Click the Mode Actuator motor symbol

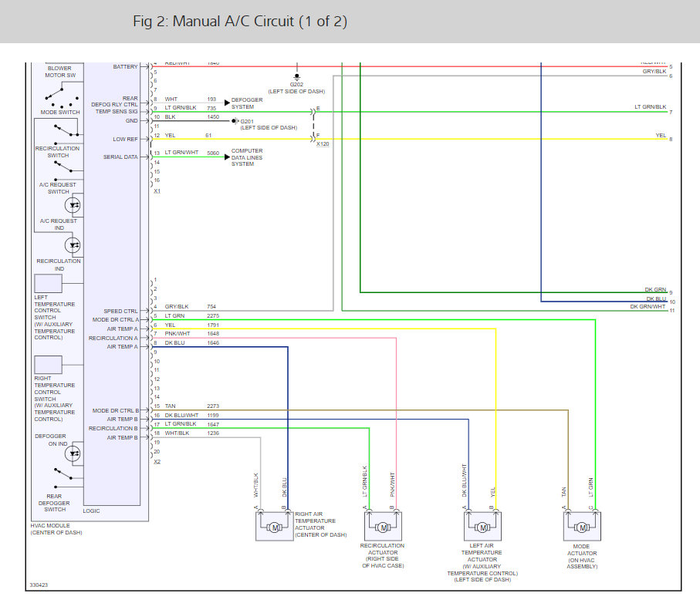582,528
